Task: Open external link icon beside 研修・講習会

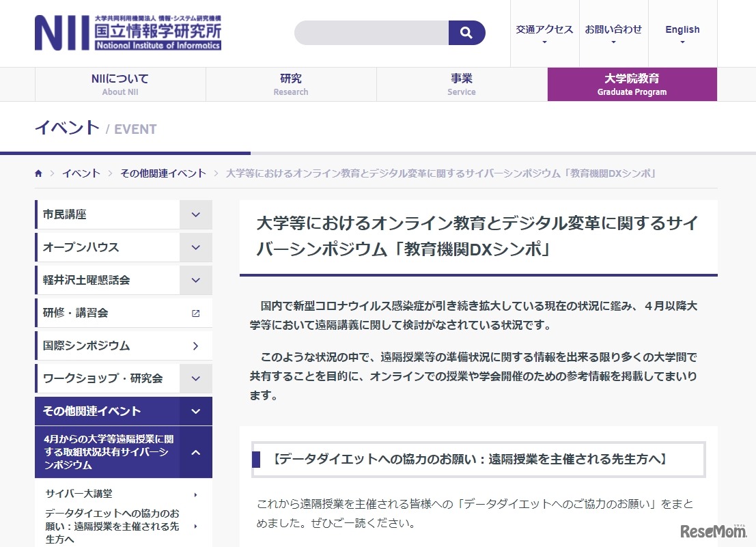Action: pyautogui.click(x=195, y=313)
